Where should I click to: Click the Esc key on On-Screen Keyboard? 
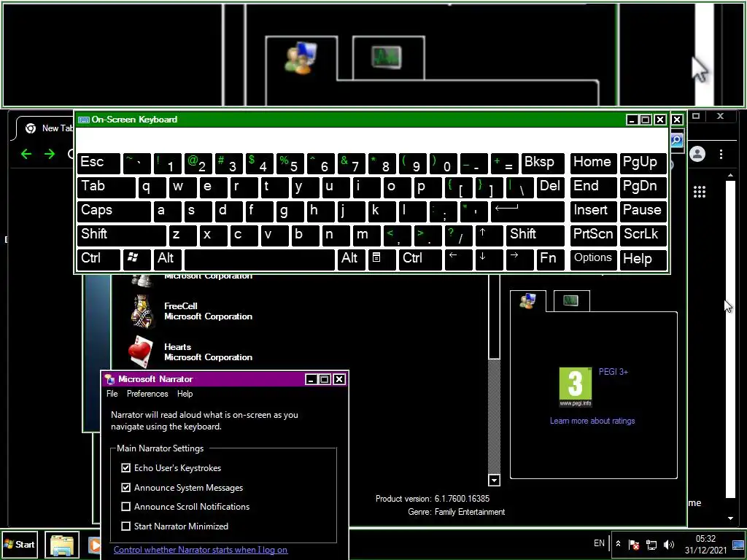[x=98, y=163]
